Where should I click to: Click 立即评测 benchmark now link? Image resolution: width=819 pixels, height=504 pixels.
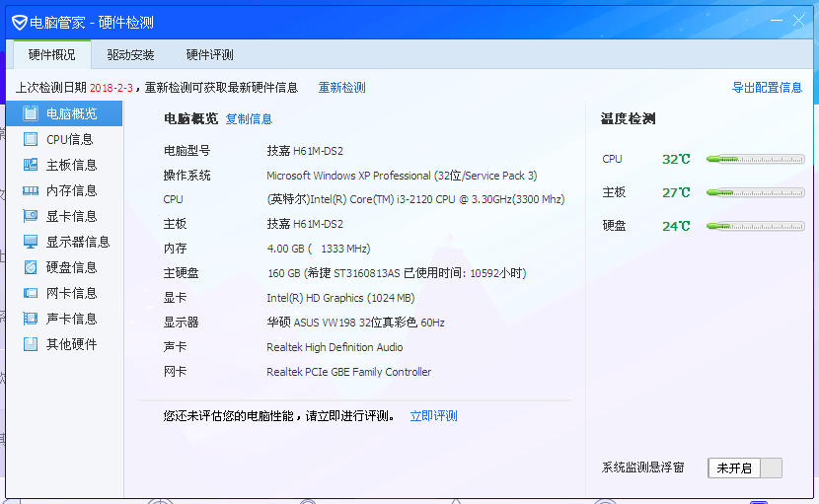click(x=433, y=416)
